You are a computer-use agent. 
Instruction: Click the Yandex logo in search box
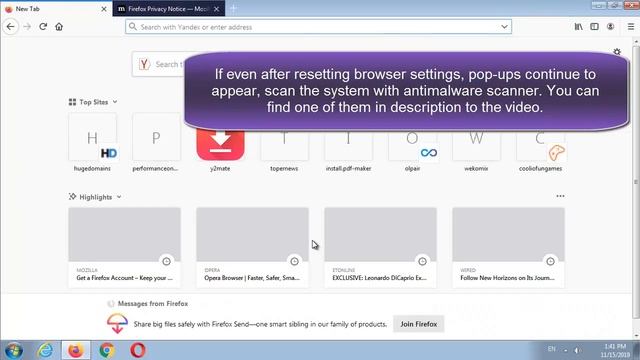coord(144,64)
